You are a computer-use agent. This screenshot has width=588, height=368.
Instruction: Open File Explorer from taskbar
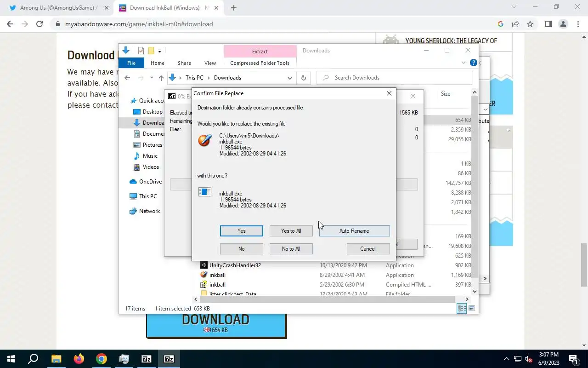(56, 359)
